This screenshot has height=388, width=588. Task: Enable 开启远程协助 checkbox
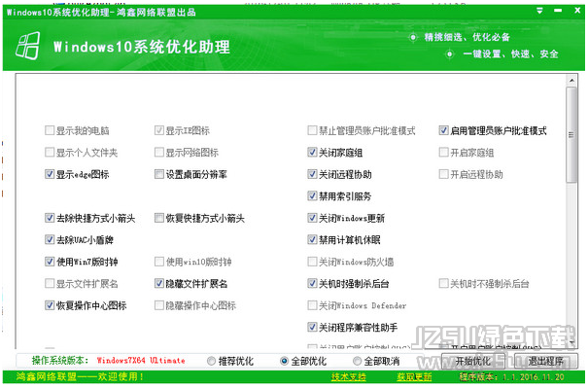(443, 174)
